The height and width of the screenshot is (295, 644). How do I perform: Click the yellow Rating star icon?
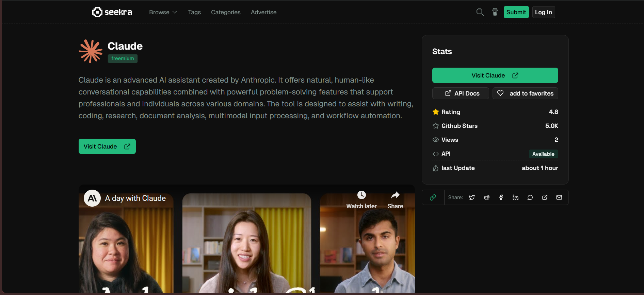(x=435, y=112)
